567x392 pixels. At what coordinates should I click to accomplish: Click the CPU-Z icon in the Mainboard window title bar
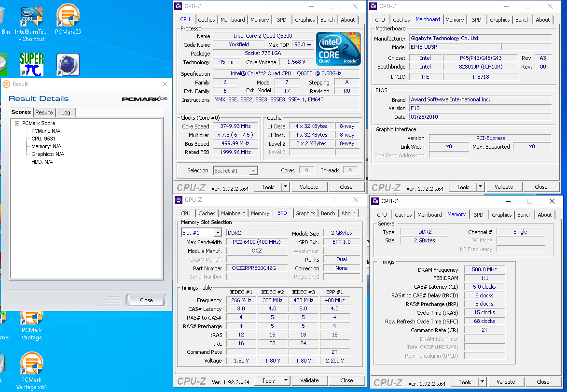tap(373, 6)
